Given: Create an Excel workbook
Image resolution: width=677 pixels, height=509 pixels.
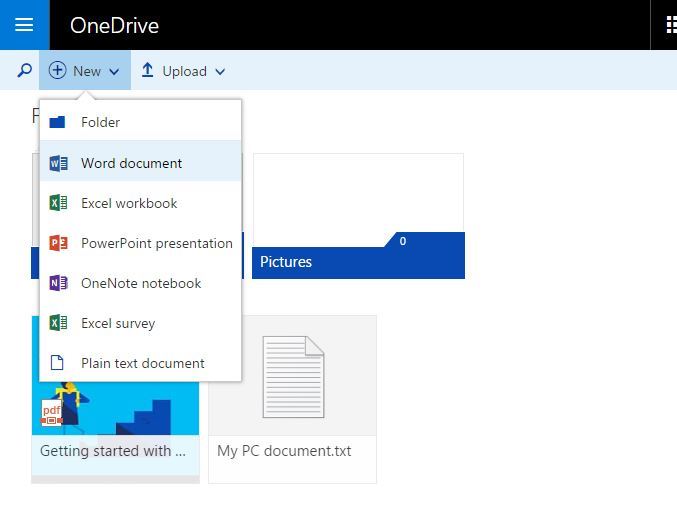Looking at the screenshot, I should (x=140, y=203).
